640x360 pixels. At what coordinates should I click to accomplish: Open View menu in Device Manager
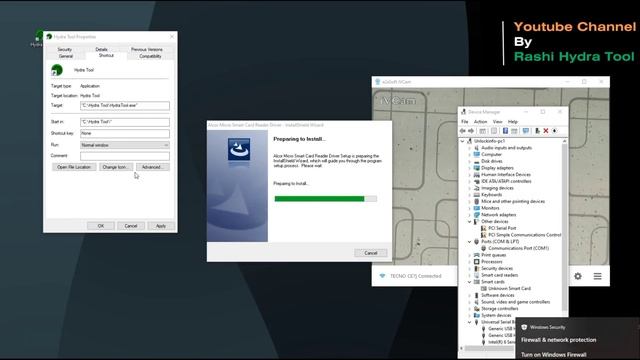click(498, 122)
